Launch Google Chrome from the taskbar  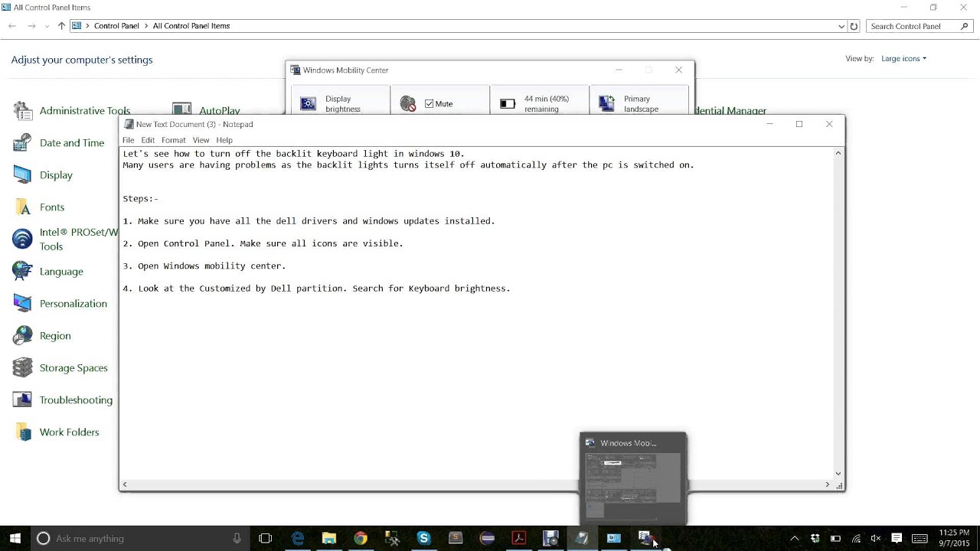click(x=361, y=538)
